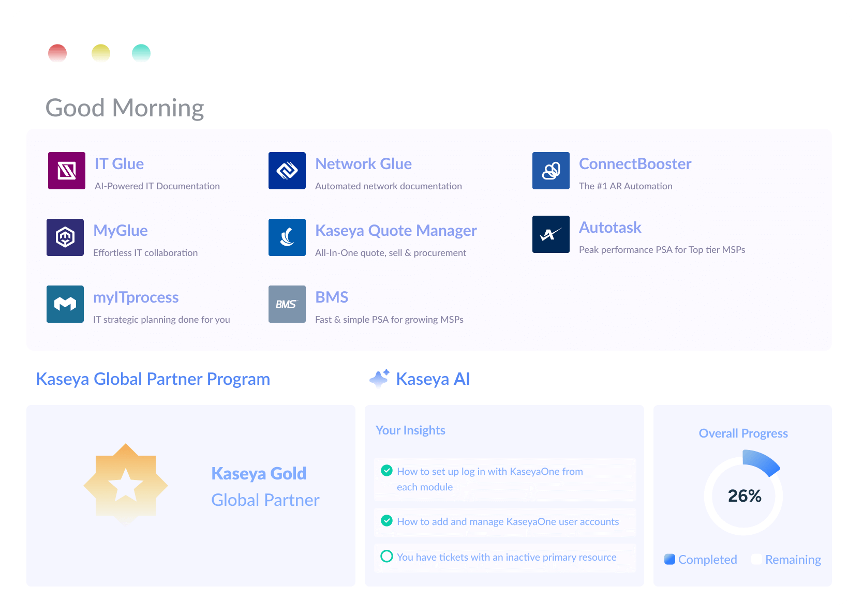This screenshot has width=863, height=616.
Task: Open the IT Glue app icon
Action: pos(67,171)
